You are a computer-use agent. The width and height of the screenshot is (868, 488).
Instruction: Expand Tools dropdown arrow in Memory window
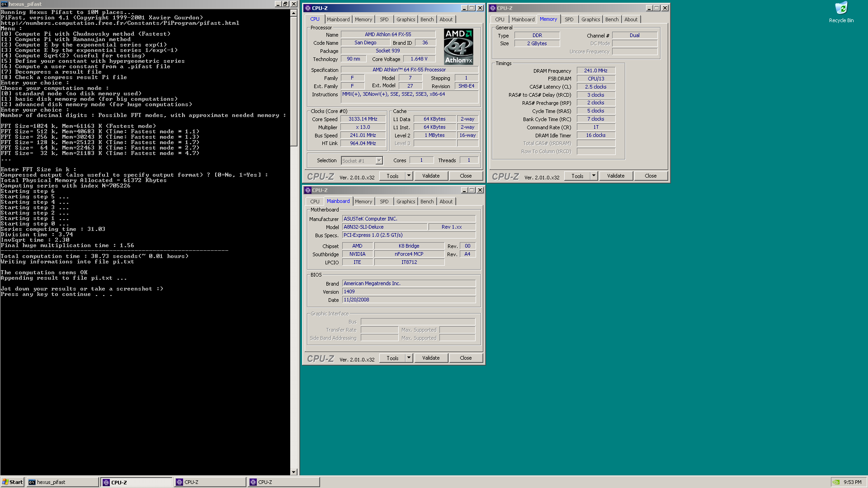click(x=594, y=176)
